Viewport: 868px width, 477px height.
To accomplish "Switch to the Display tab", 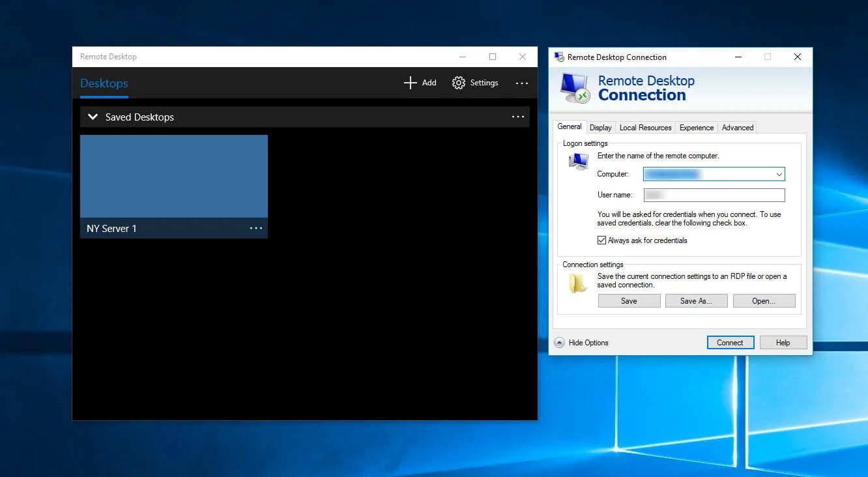I will tap(601, 128).
